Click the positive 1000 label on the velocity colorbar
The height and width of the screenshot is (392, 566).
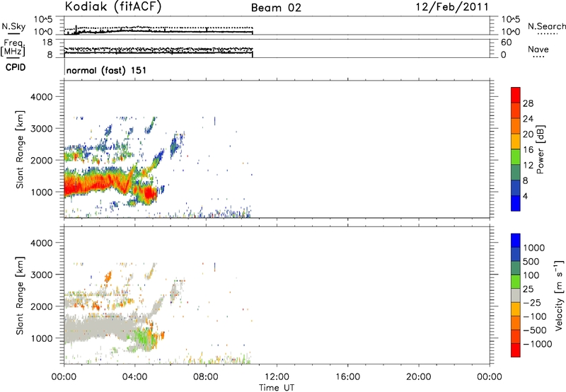(534, 248)
